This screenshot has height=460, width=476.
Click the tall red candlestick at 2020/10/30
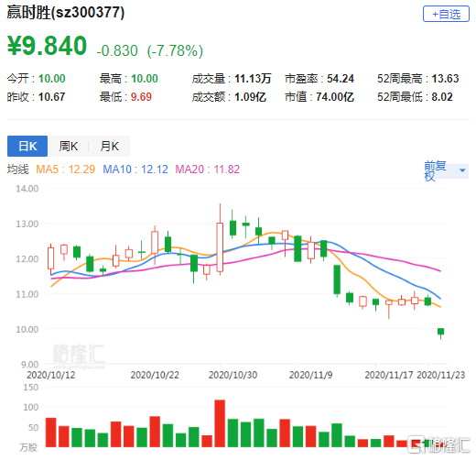(x=220, y=247)
